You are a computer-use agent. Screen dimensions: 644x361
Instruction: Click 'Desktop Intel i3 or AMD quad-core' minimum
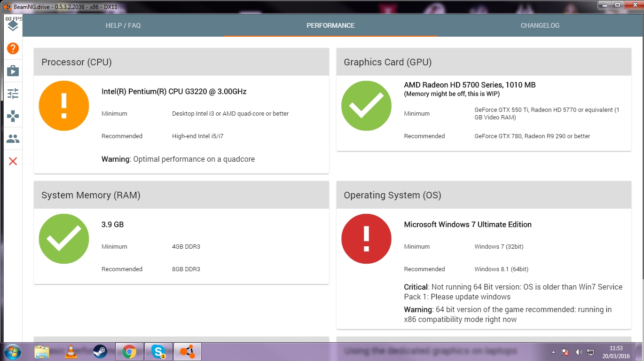(x=230, y=114)
